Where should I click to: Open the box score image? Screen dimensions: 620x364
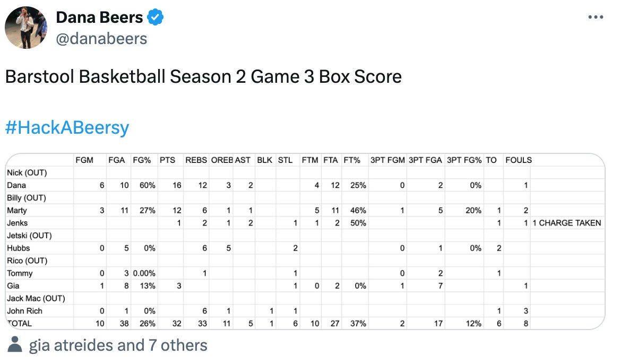(305, 241)
